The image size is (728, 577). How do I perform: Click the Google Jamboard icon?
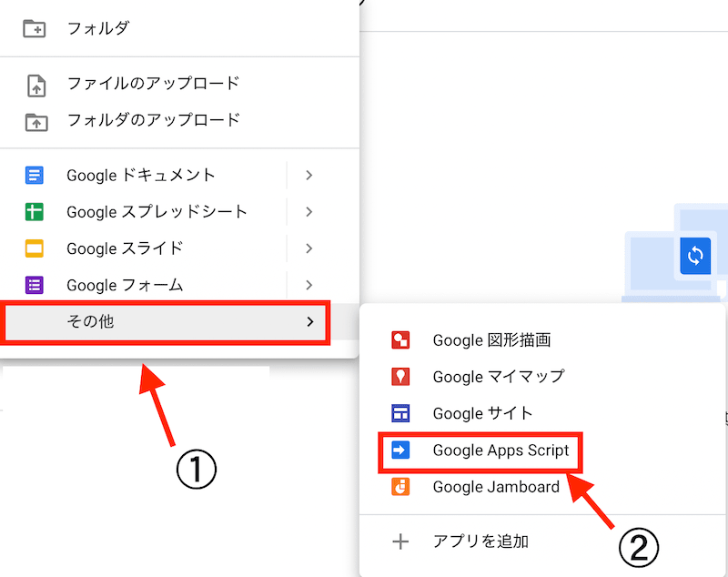tap(400, 487)
